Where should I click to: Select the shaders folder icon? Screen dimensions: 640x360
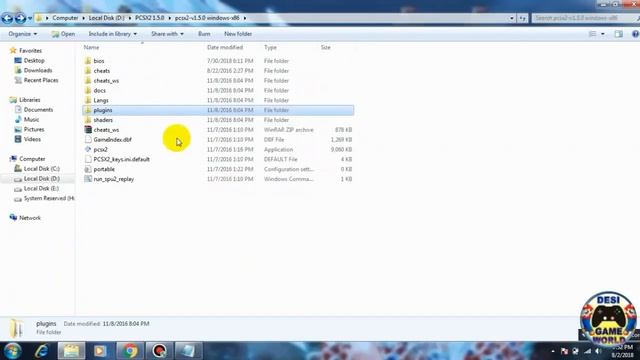pos(88,120)
